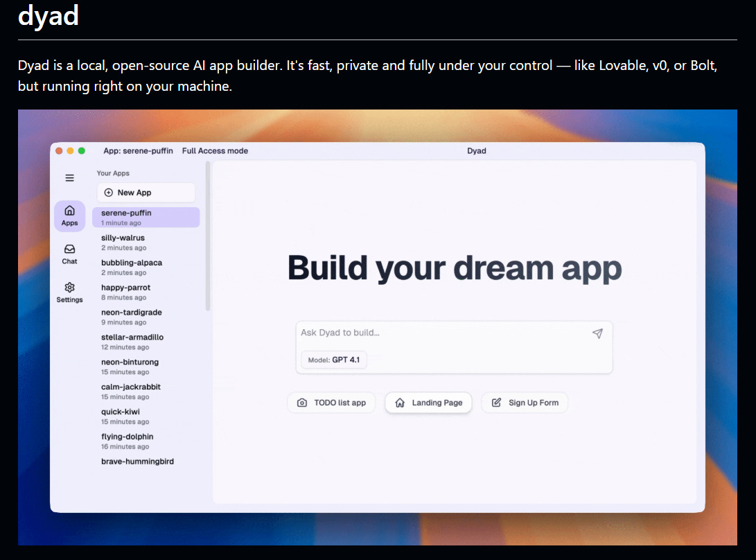The image size is (756, 560).
Task: Click the green maximize window dot
Action: coord(82,151)
